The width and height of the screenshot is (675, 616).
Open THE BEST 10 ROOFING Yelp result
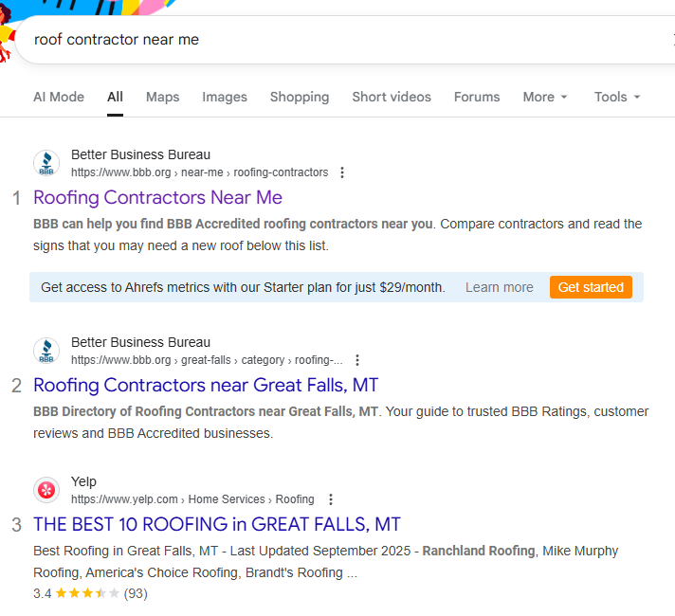(217, 524)
